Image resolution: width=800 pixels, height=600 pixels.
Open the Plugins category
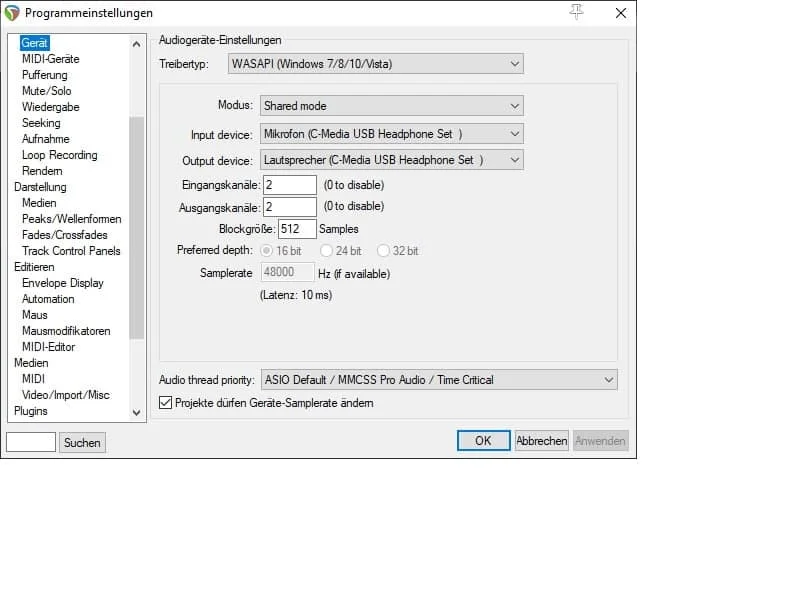[31, 411]
